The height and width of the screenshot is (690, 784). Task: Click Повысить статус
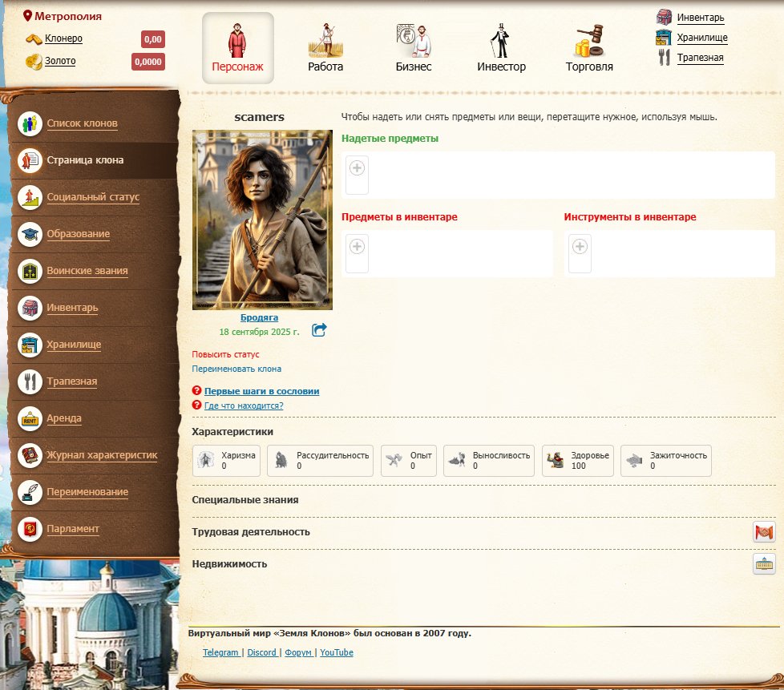click(225, 354)
